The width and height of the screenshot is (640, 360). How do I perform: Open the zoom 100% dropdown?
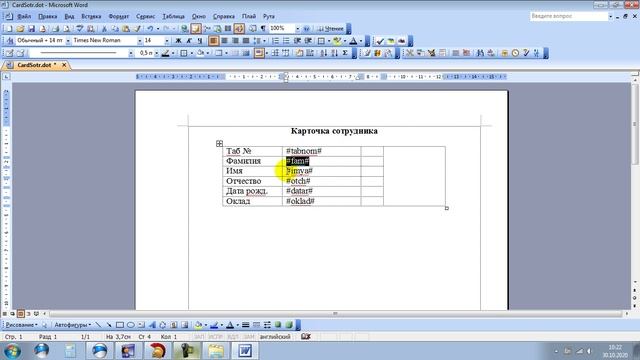click(297, 29)
